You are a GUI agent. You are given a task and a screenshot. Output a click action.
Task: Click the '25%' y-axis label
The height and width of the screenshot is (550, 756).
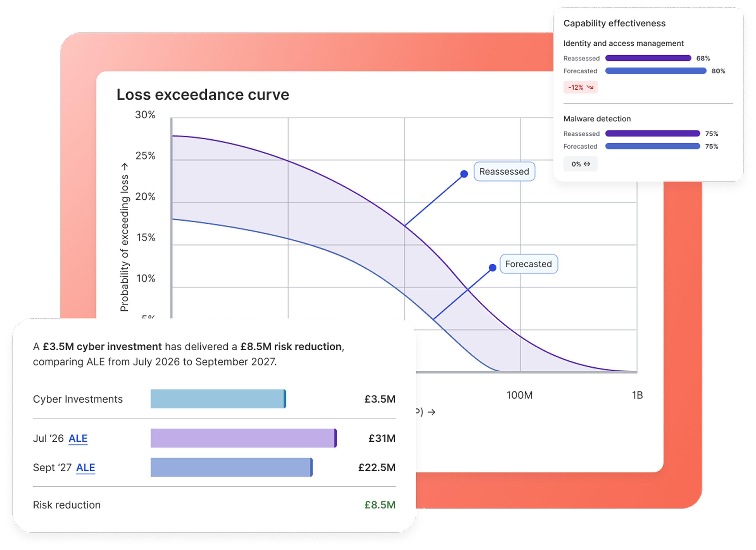tap(145, 156)
